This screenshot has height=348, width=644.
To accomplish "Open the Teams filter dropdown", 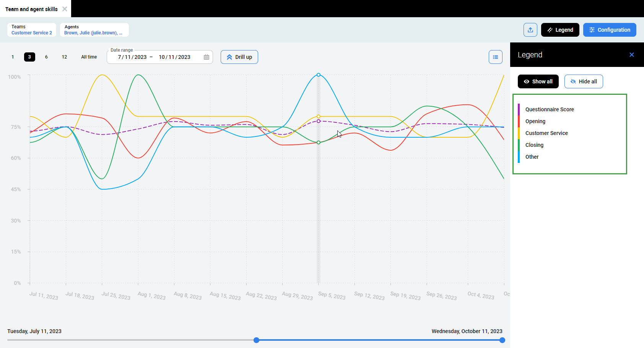I will [x=32, y=30].
